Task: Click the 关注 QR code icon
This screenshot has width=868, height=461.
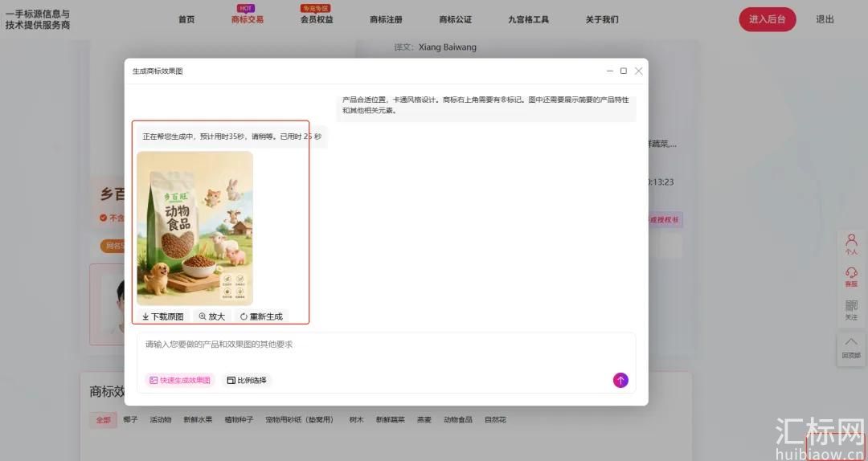Action: pyautogui.click(x=851, y=310)
